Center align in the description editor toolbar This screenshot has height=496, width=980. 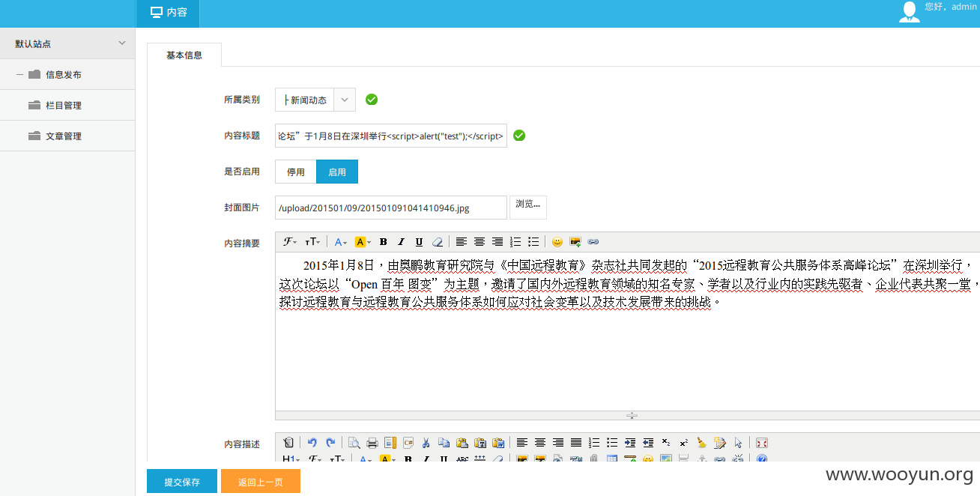coord(540,443)
